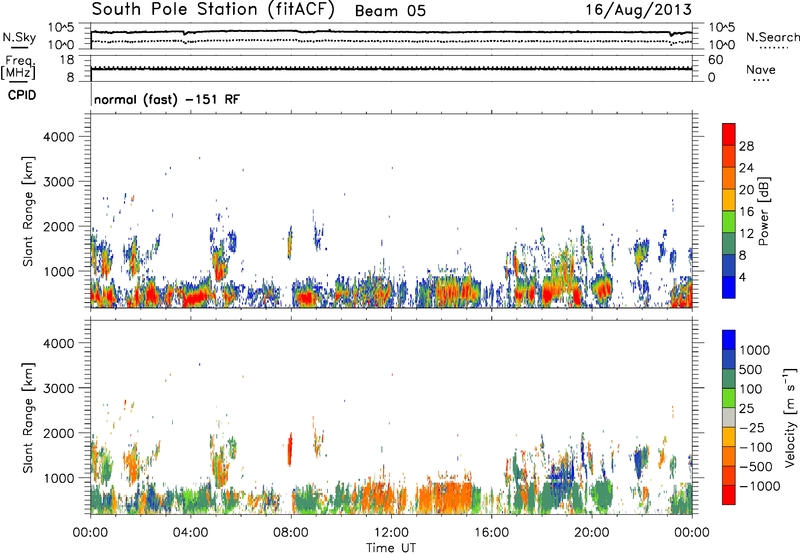800x554 pixels.
Task: Click the '4000' tick of the power panel
Action: 58,137
